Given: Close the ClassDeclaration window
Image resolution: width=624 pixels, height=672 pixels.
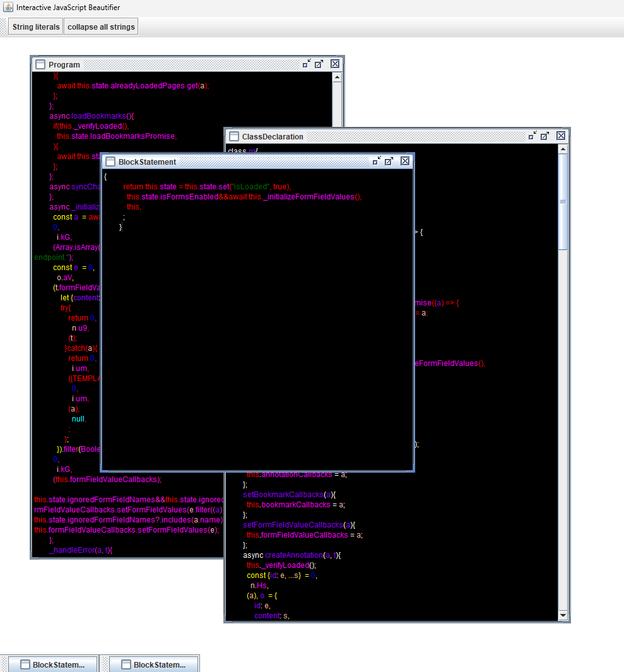Looking at the screenshot, I should [x=561, y=136].
